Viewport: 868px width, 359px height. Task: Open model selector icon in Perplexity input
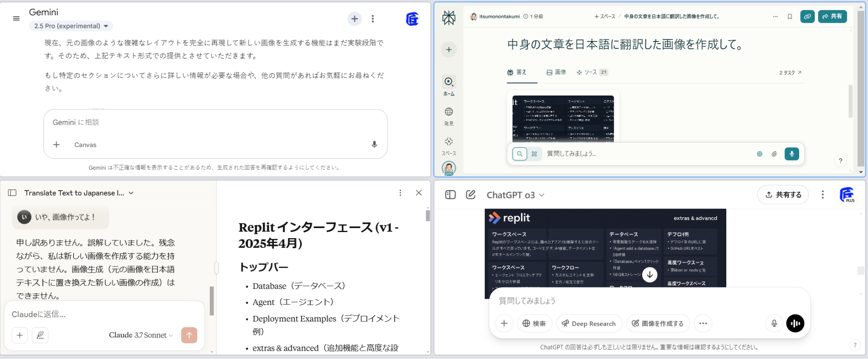tap(759, 154)
